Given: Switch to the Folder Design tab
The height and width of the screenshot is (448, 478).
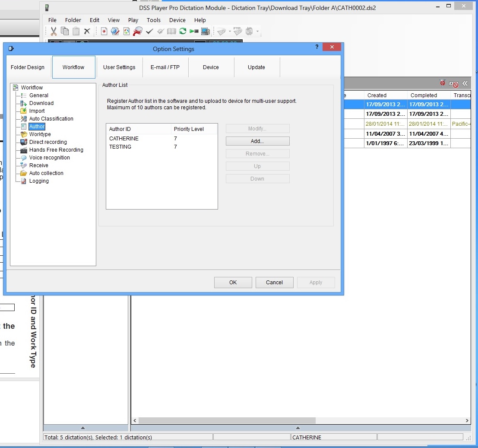Looking at the screenshot, I should point(28,67).
